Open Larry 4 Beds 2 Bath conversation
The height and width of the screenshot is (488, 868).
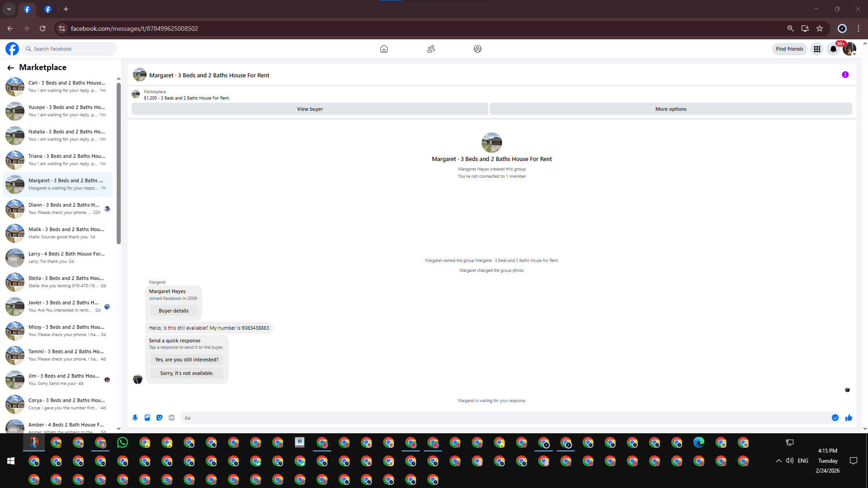tap(57, 257)
